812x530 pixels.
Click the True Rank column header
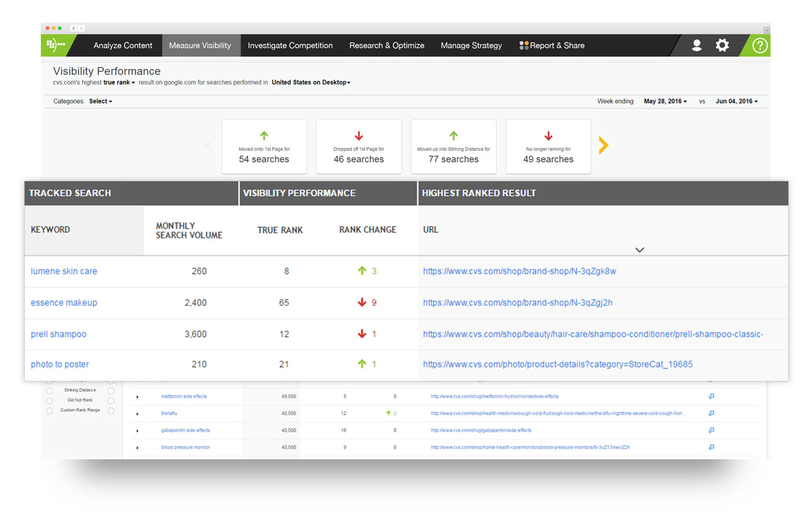click(280, 230)
